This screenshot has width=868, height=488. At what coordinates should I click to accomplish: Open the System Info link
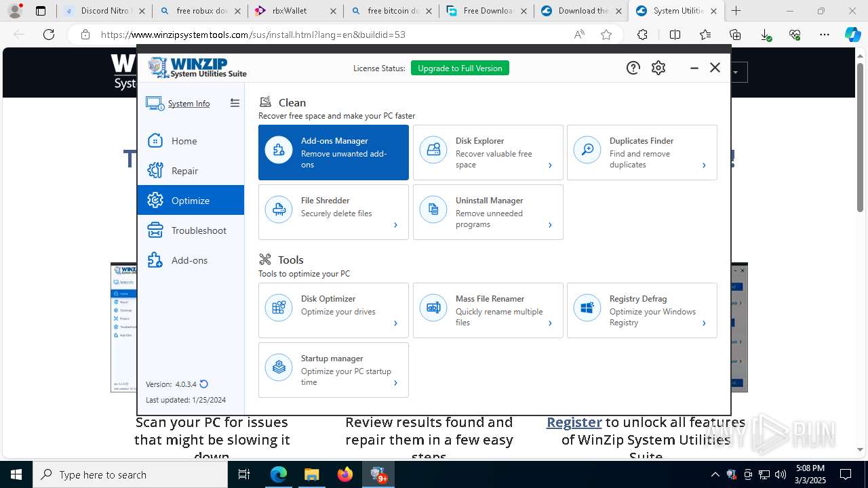pos(189,104)
